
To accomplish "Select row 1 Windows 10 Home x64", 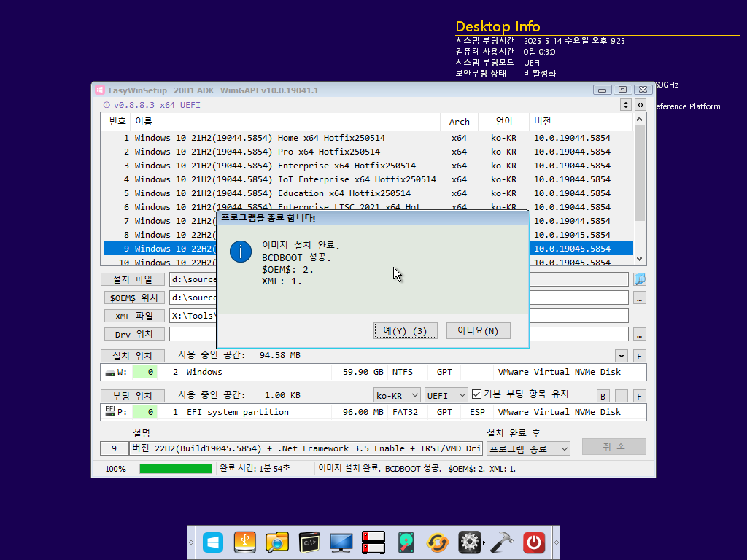I will click(x=368, y=138).
